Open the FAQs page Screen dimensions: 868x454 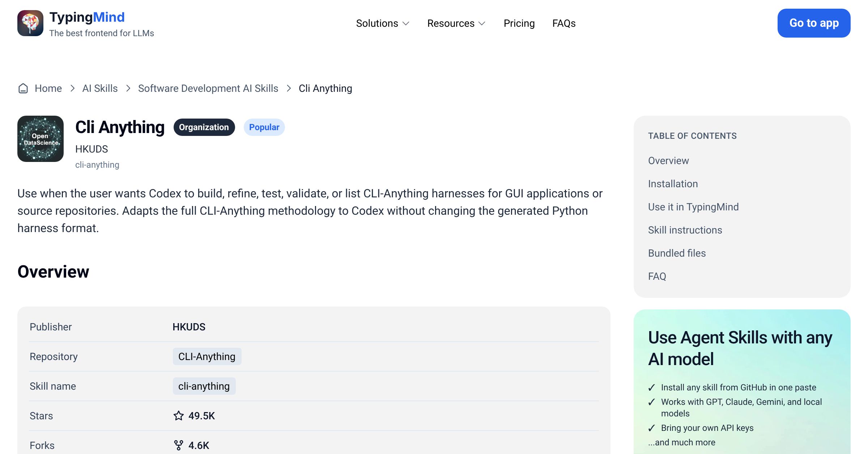pos(564,23)
